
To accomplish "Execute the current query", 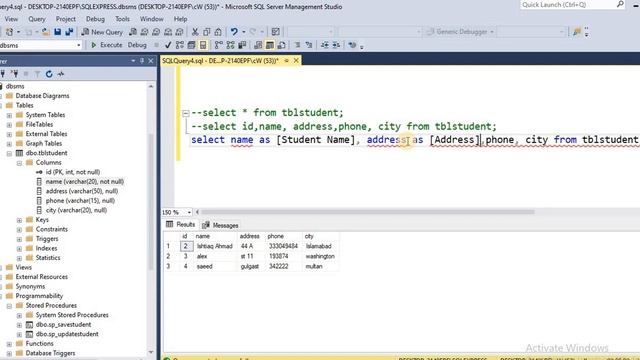I will [x=107, y=45].
